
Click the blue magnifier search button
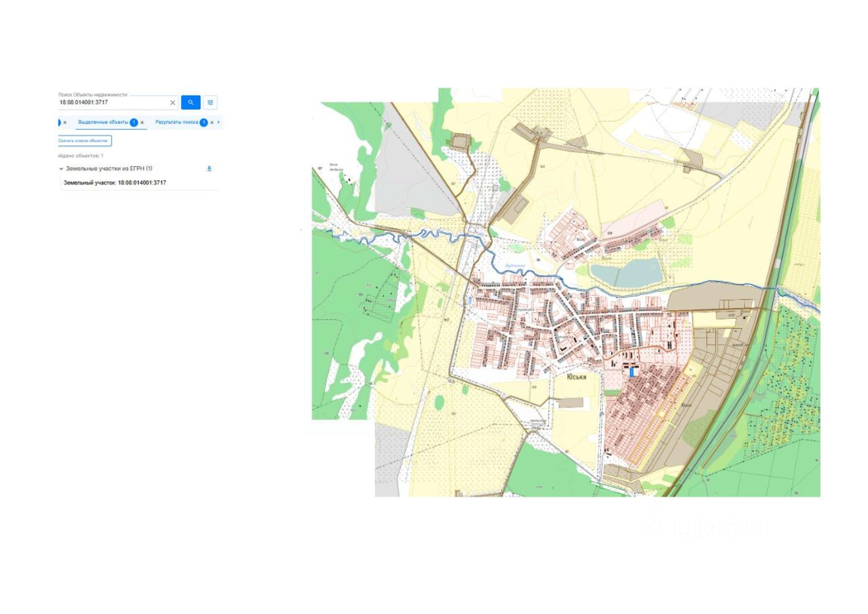tap(191, 102)
